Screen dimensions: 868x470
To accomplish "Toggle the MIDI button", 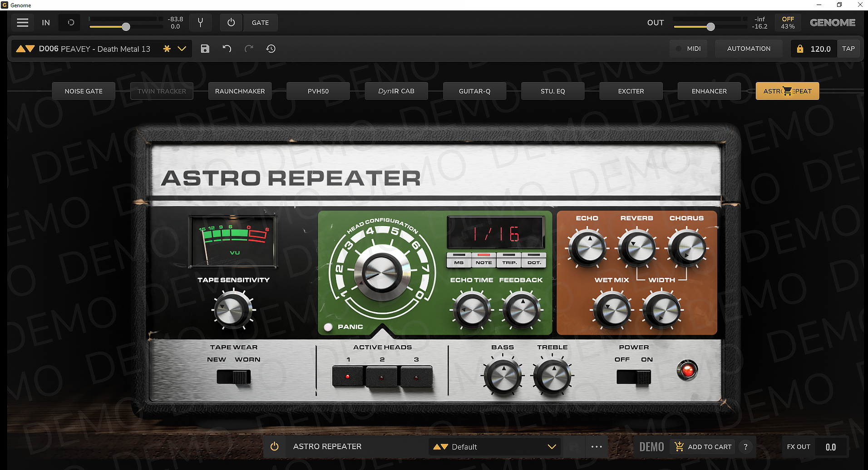I will click(688, 49).
